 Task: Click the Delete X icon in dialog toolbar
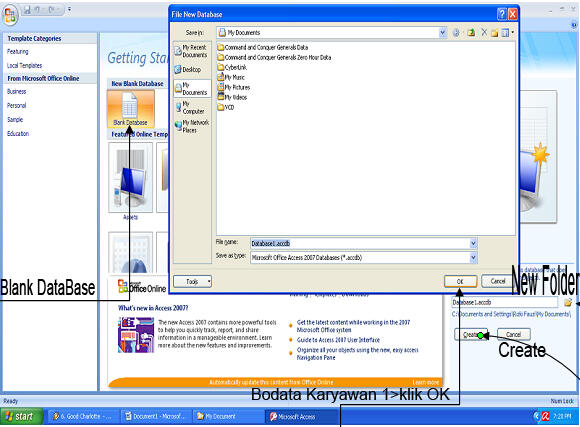coord(484,33)
